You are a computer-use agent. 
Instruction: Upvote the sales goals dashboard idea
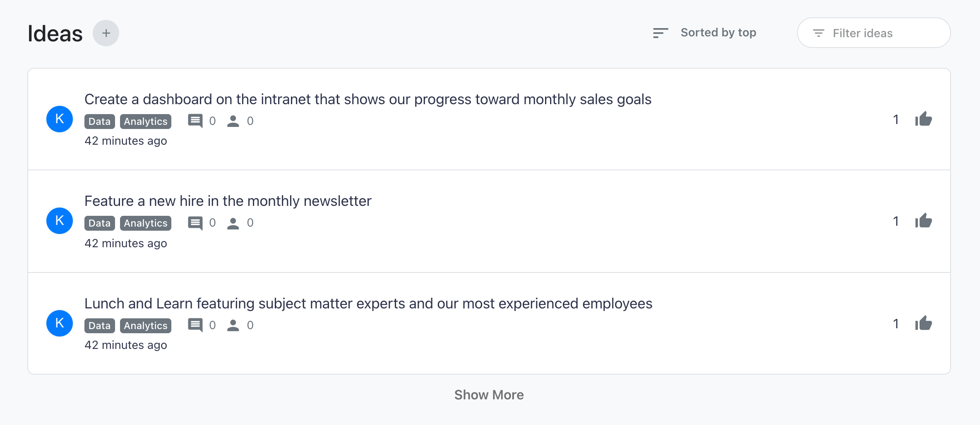click(923, 119)
